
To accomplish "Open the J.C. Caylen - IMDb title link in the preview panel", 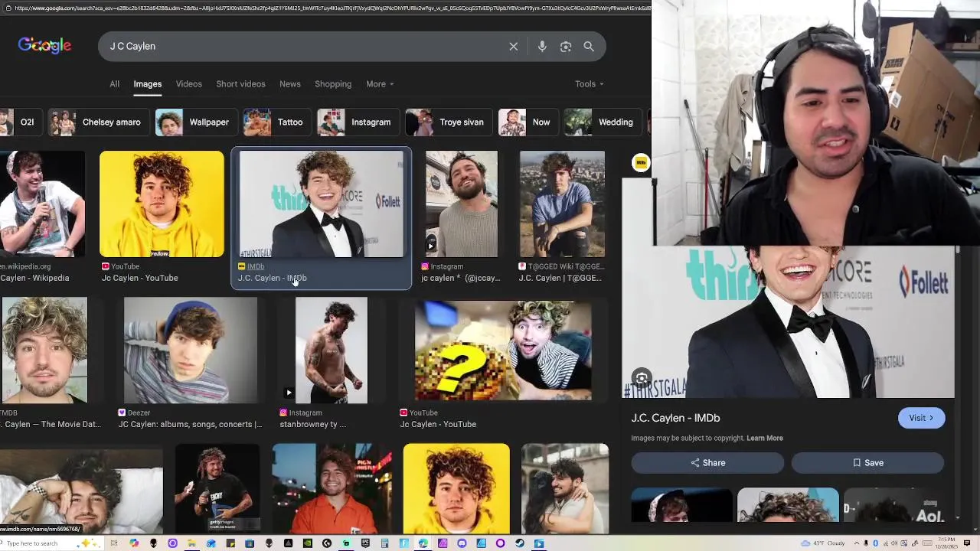I will coord(675,418).
